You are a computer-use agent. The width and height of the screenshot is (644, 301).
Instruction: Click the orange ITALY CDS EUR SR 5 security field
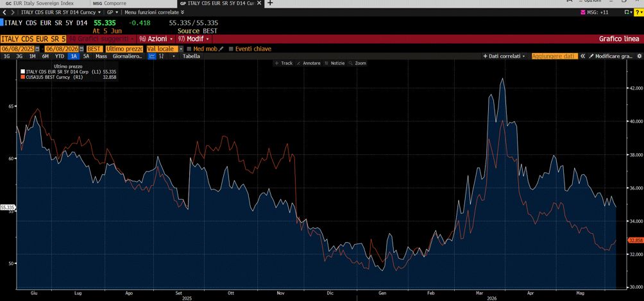tap(33, 39)
